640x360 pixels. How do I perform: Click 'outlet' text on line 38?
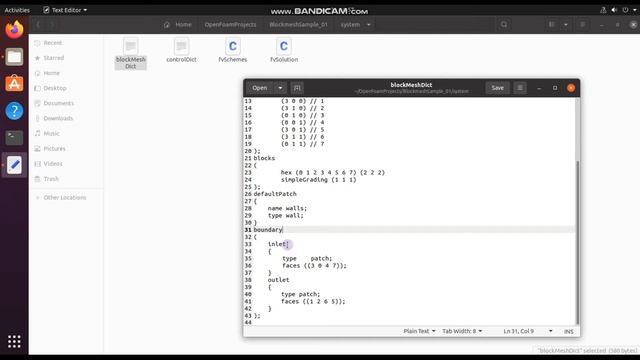click(278, 280)
